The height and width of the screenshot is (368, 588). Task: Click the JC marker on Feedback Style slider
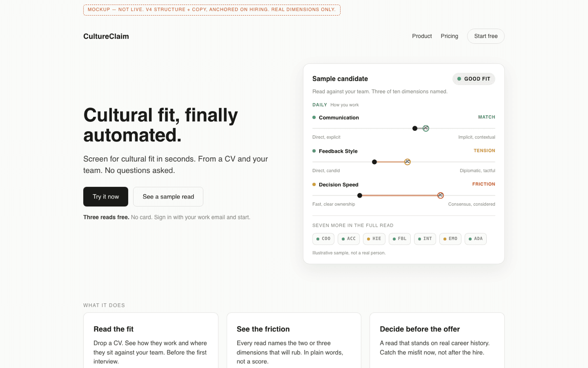407,162
